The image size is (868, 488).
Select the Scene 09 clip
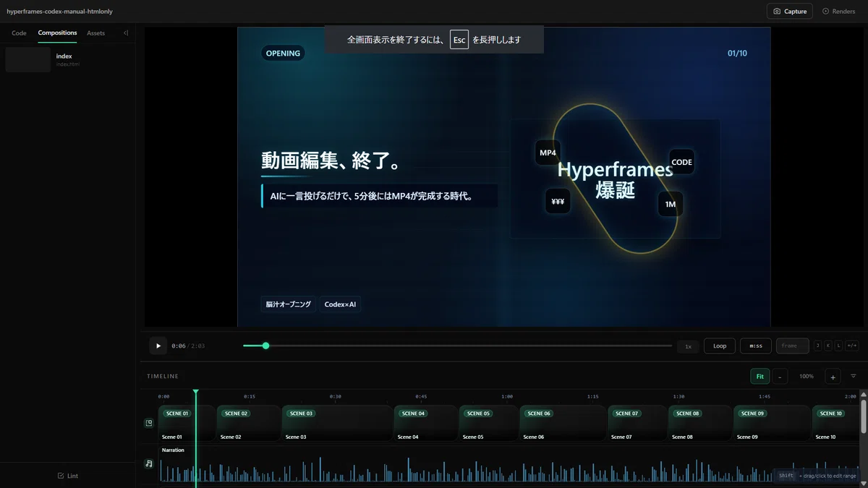pyautogui.click(x=773, y=423)
